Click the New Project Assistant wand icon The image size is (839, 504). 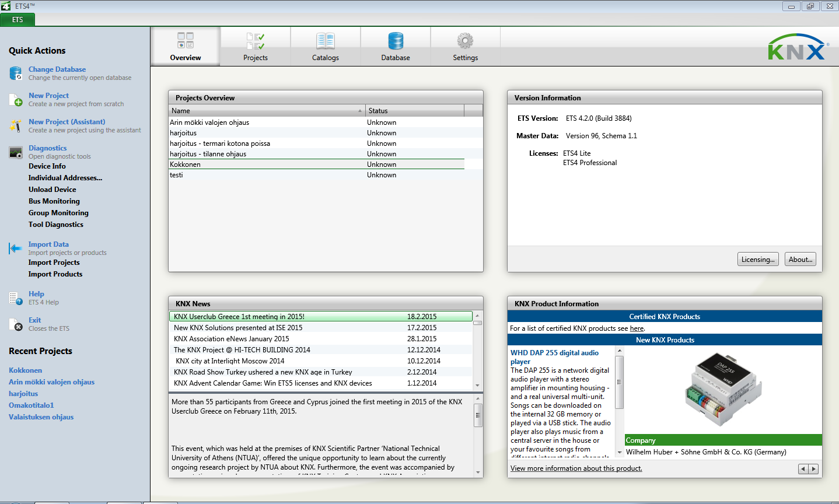pos(16,125)
